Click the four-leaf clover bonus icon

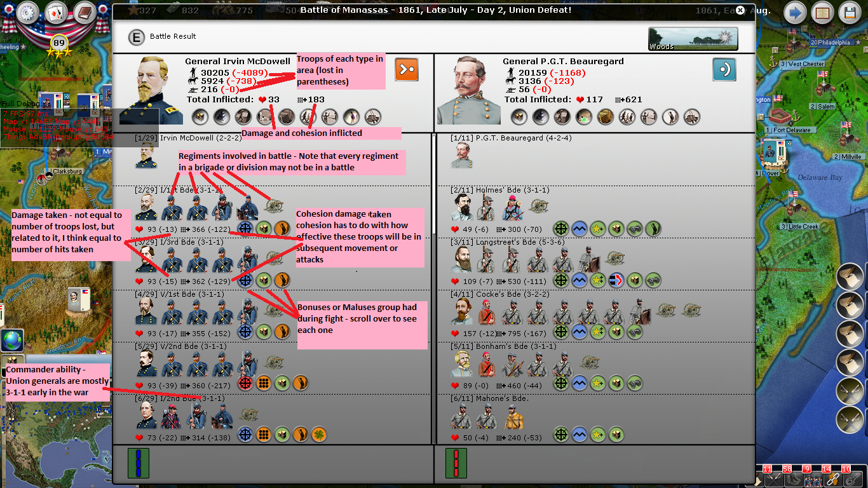point(319,434)
